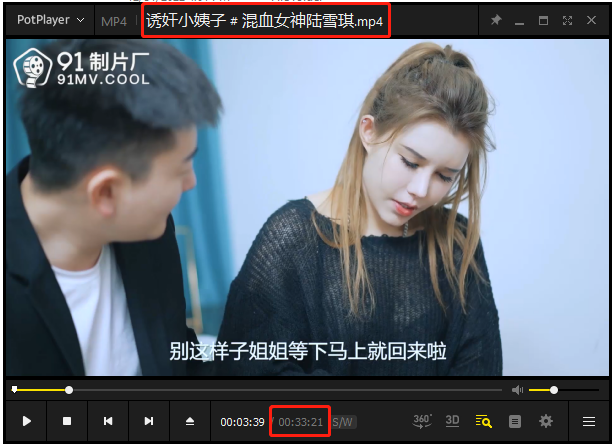Screen dimensions: 616x445
Task: Click the MP4 format label
Action: 114,21
